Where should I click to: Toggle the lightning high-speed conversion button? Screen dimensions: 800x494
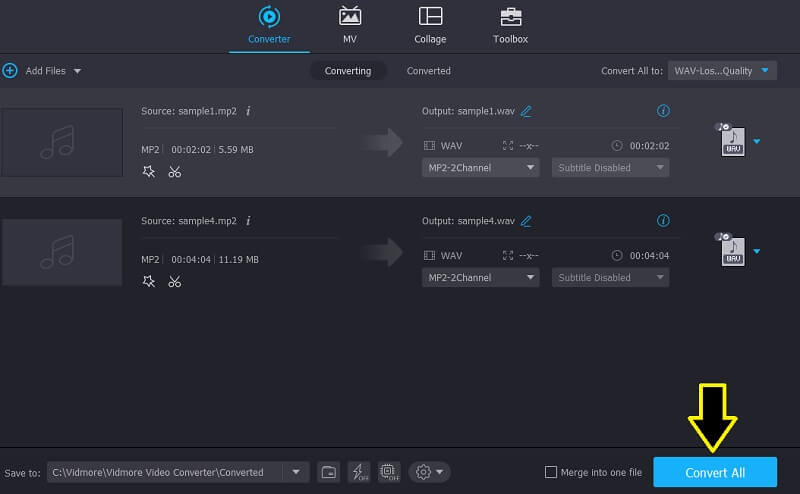tap(358, 472)
